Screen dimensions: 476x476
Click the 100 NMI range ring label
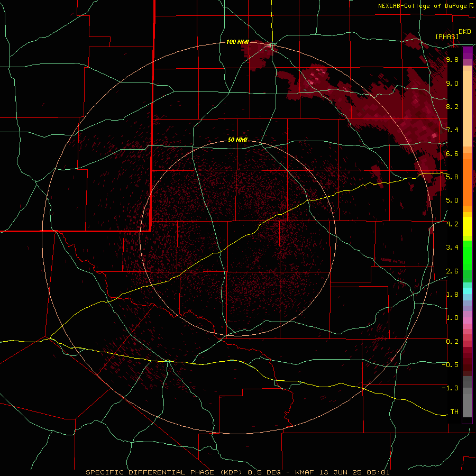click(x=237, y=42)
